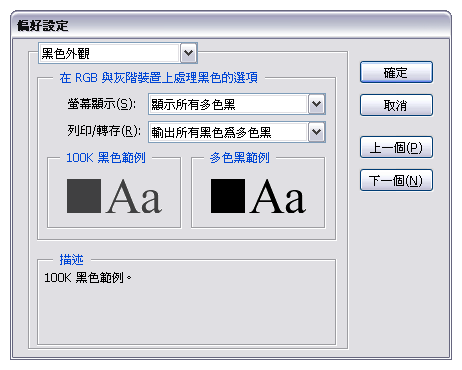
Task: Click the 100K 黑色範例 dark gray square
Action: pyautogui.click(x=84, y=196)
